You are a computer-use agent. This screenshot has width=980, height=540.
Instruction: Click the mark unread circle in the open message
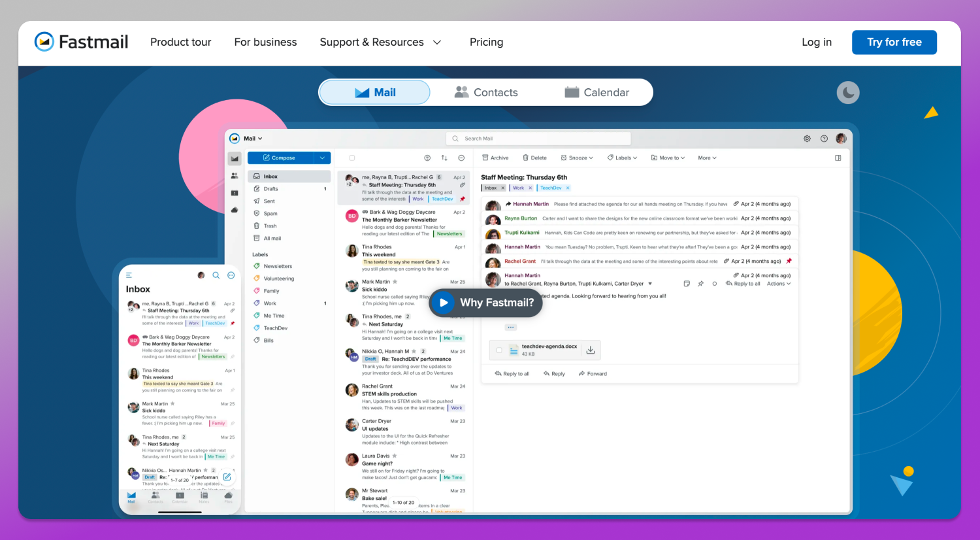(714, 284)
